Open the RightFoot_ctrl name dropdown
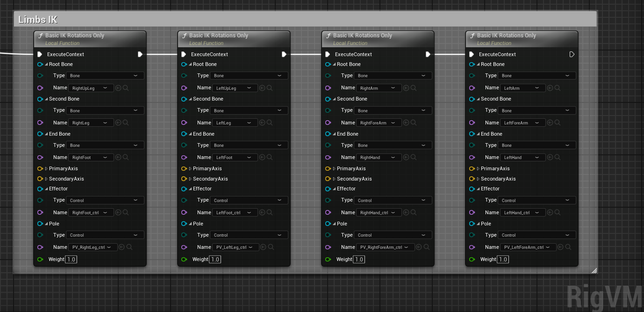644x312 pixels. [91, 213]
